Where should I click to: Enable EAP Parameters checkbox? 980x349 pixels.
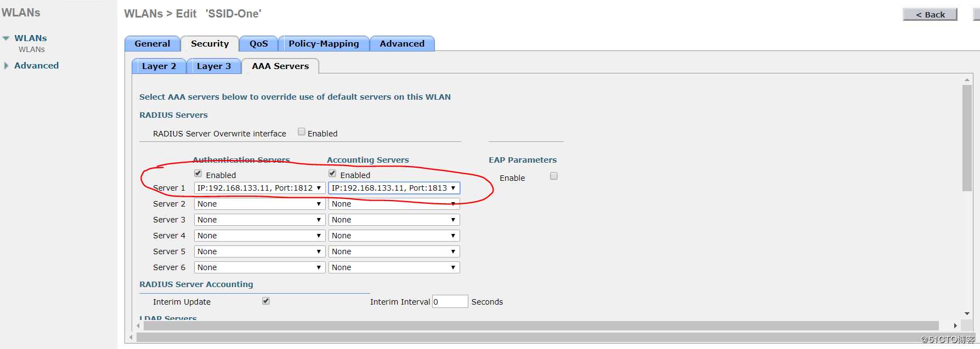[x=554, y=176]
